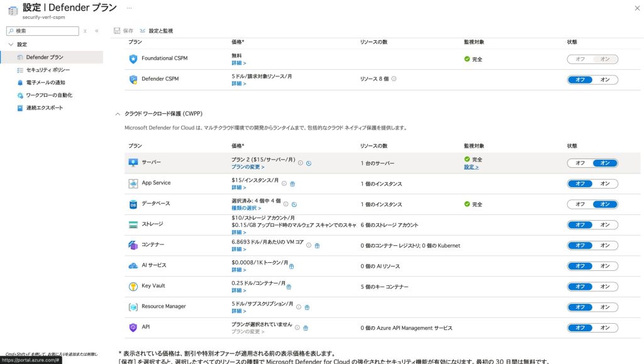Click the gift icon next to App Service price
The height and width of the screenshot is (364, 644).
point(292,184)
